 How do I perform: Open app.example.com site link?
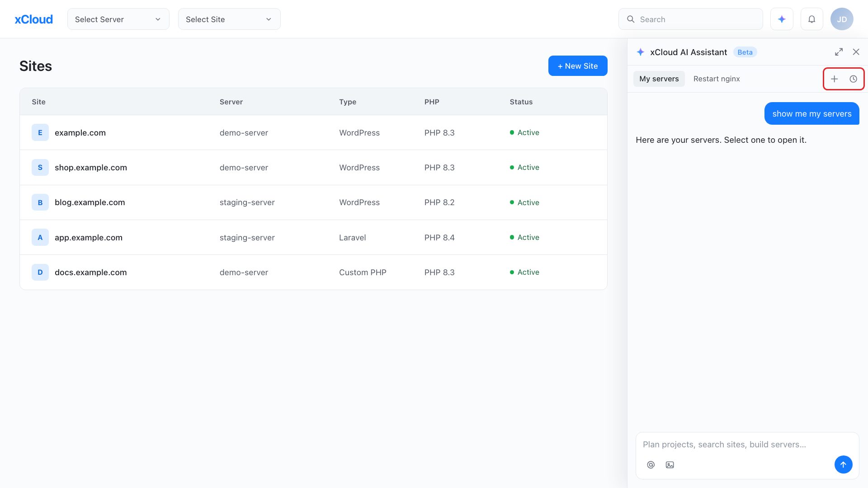(89, 238)
